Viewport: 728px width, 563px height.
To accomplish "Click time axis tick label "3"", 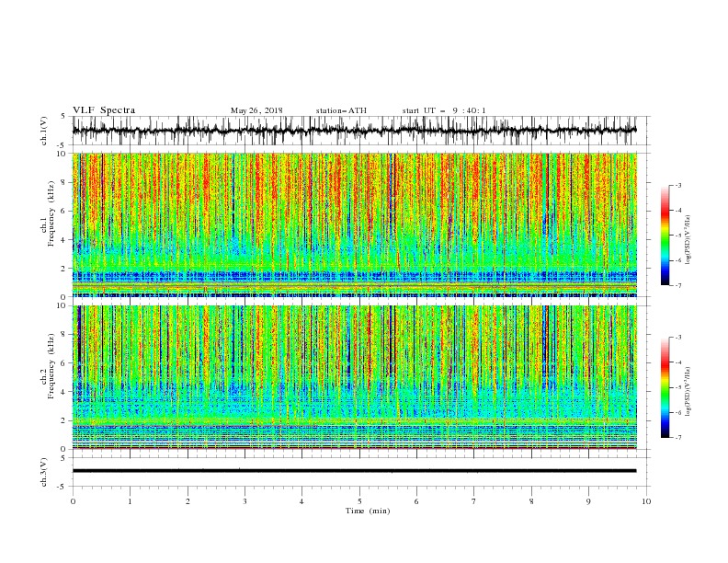I will point(245,501).
